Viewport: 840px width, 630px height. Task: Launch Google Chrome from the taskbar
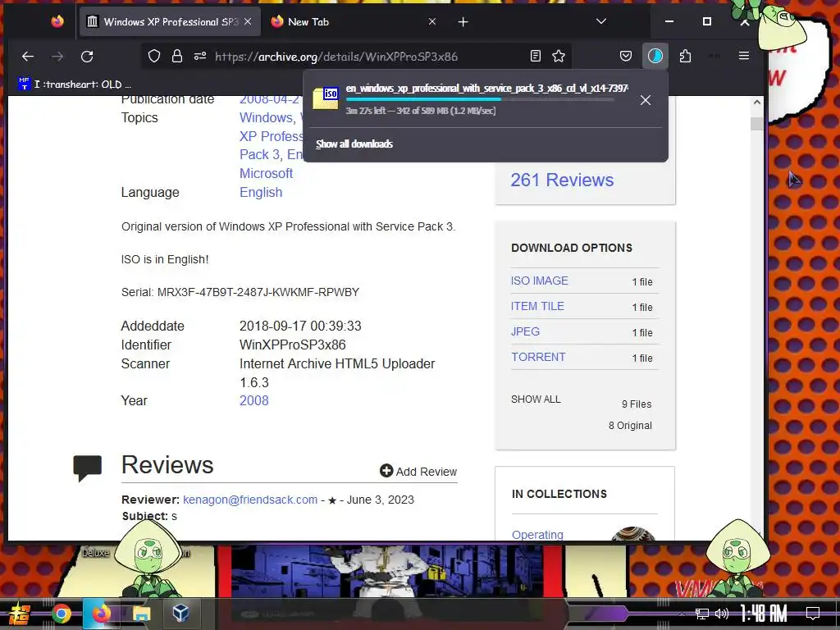[x=61, y=614]
